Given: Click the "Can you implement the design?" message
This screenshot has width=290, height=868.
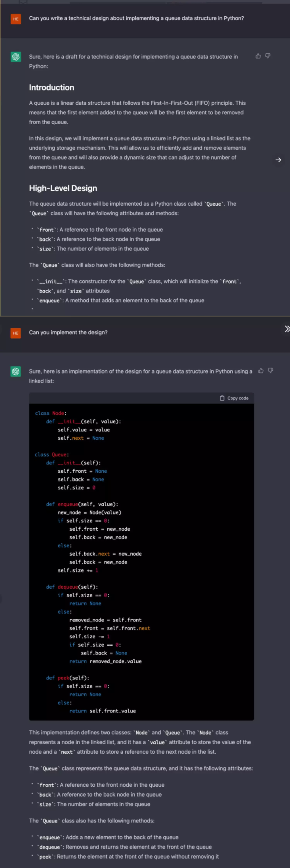Looking at the screenshot, I should (68, 332).
